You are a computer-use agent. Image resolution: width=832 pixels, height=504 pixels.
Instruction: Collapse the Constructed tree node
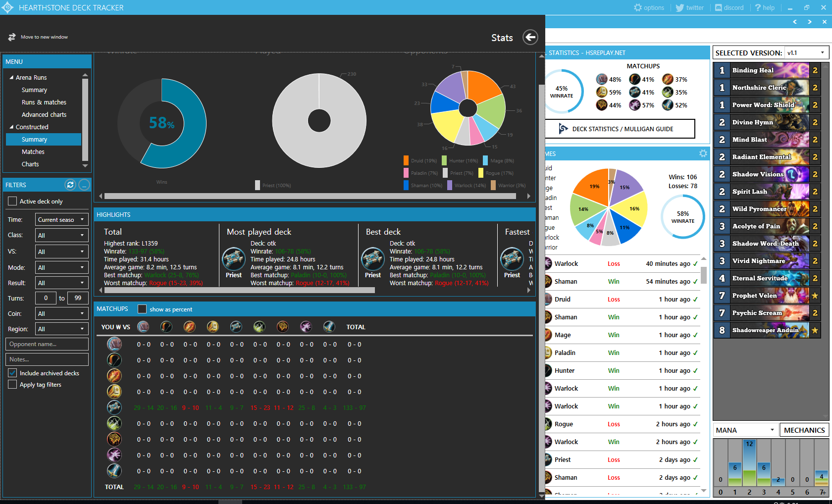(11, 127)
